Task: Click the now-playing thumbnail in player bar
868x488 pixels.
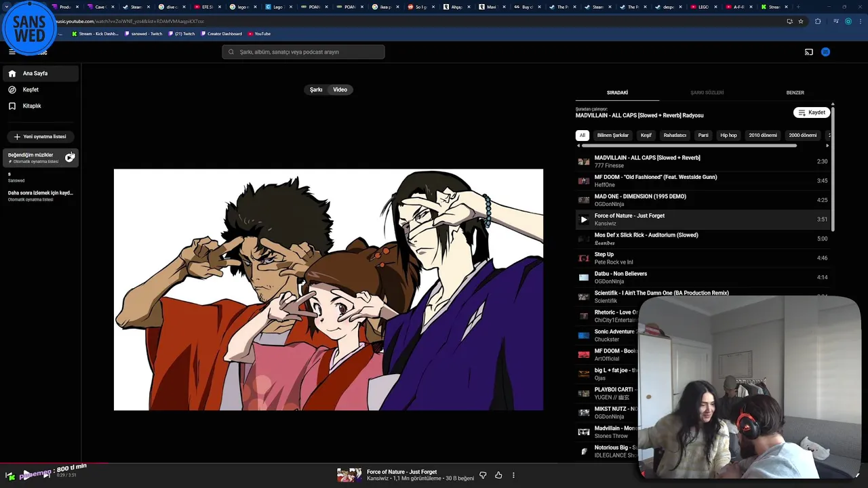Action: (x=349, y=475)
